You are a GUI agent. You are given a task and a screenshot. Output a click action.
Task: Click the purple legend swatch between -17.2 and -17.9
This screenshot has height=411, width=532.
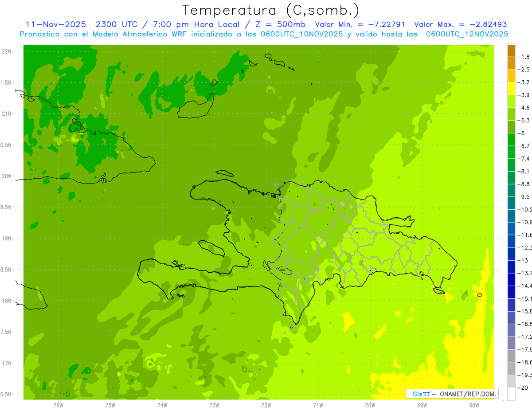click(x=511, y=343)
